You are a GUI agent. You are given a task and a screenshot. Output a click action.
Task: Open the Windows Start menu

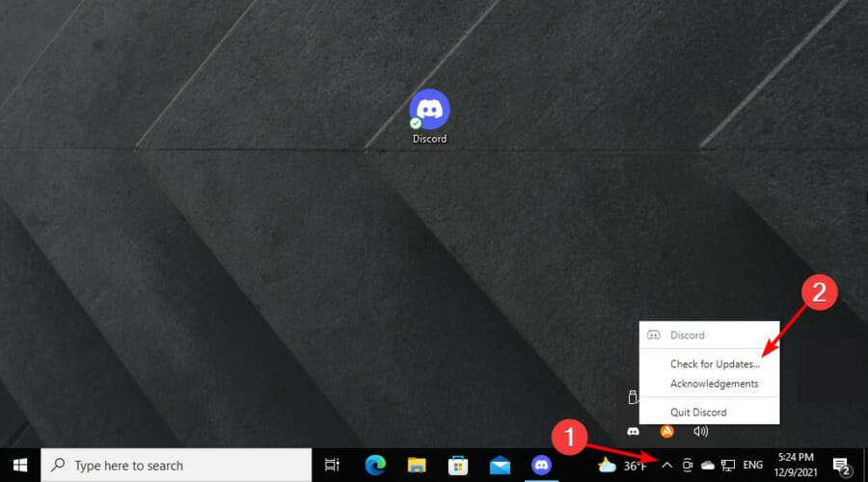pos(20,466)
